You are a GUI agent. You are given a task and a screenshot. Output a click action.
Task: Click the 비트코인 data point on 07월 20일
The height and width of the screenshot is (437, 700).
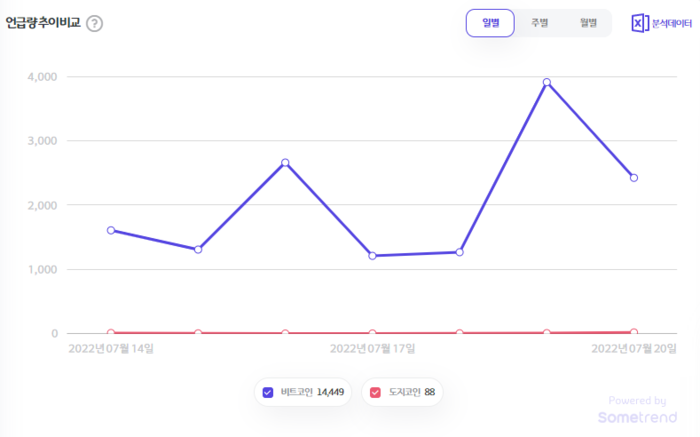(634, 178)
